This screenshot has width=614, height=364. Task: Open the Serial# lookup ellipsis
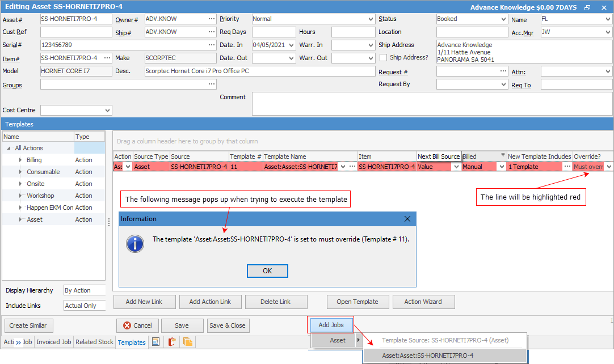tap(212, 45)
